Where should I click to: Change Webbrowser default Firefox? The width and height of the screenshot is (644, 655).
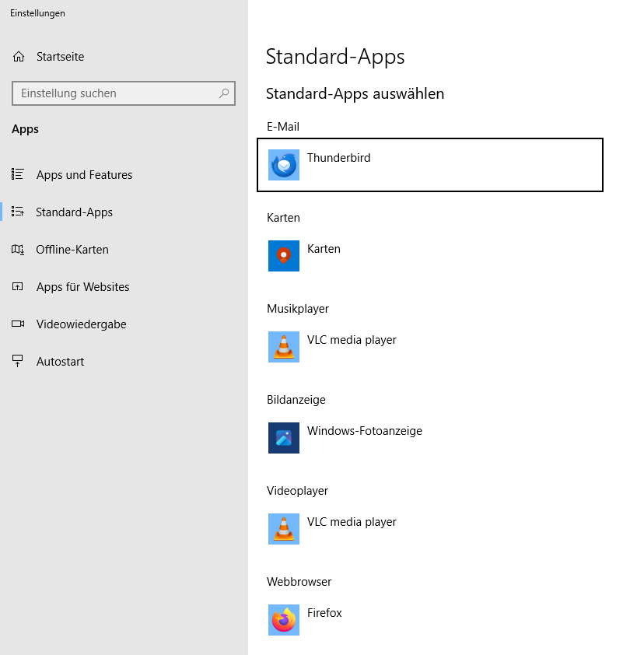point(430,620)
